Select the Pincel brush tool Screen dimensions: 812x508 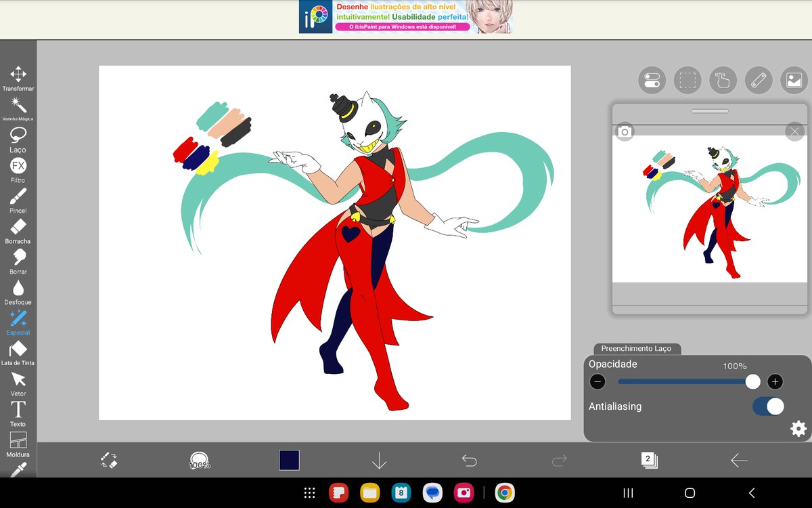pos(18,200)
